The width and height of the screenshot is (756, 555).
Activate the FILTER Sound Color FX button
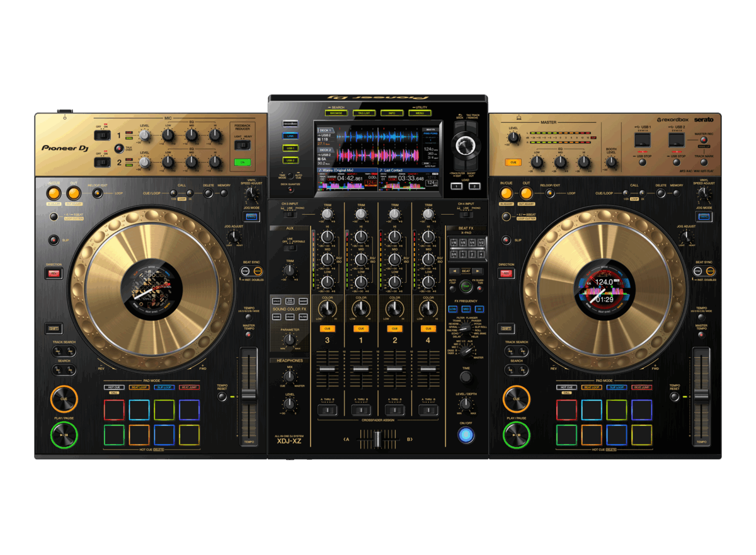(x=303, y=317)
